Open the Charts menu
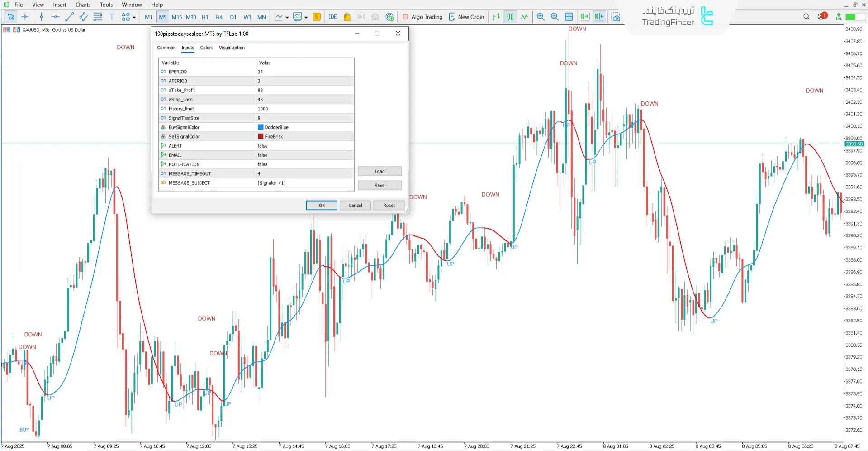 (82, 5)
